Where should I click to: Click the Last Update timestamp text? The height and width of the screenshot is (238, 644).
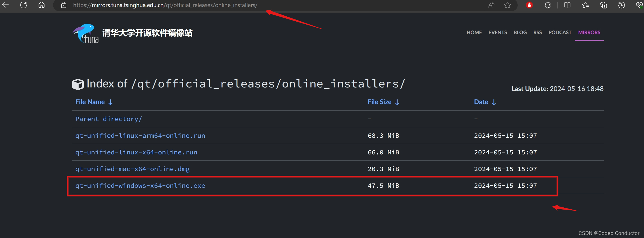557,89
